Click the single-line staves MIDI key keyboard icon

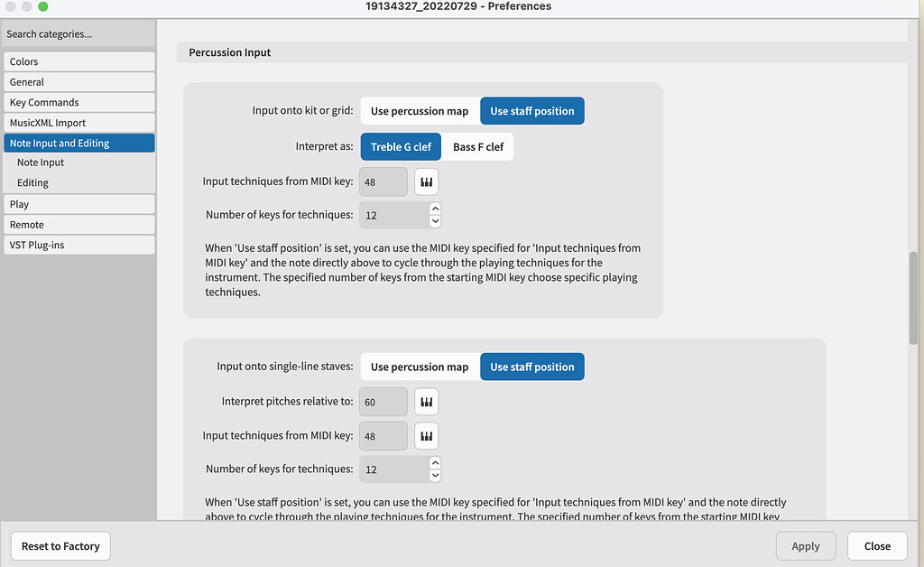(426, 435)
